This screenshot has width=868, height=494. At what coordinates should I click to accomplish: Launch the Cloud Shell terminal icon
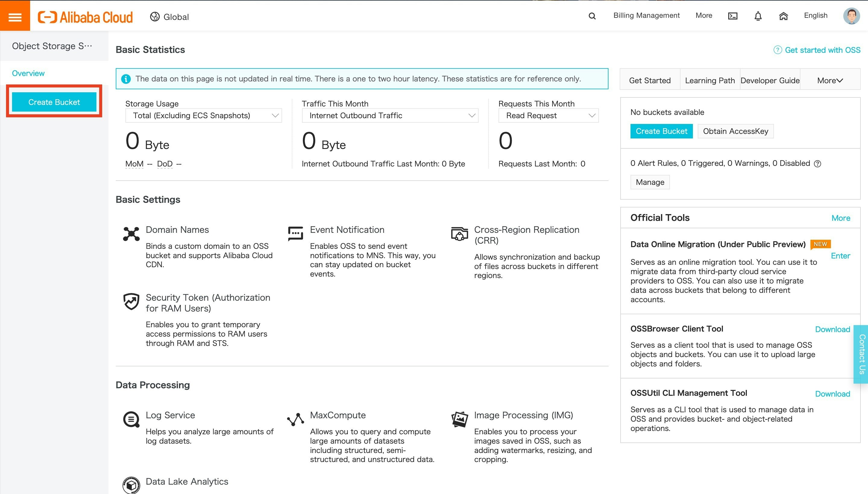pyautogui.click(x=732, y=16)
